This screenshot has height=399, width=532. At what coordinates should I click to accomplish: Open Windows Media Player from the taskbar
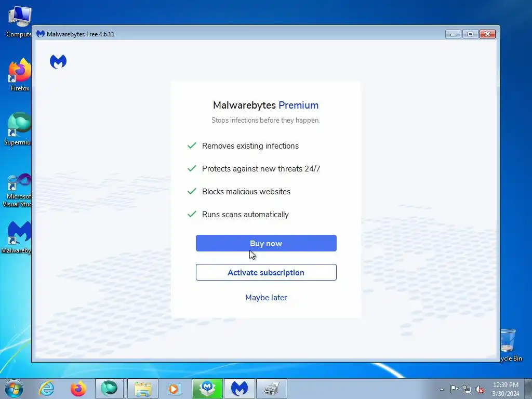click(174, 389)
